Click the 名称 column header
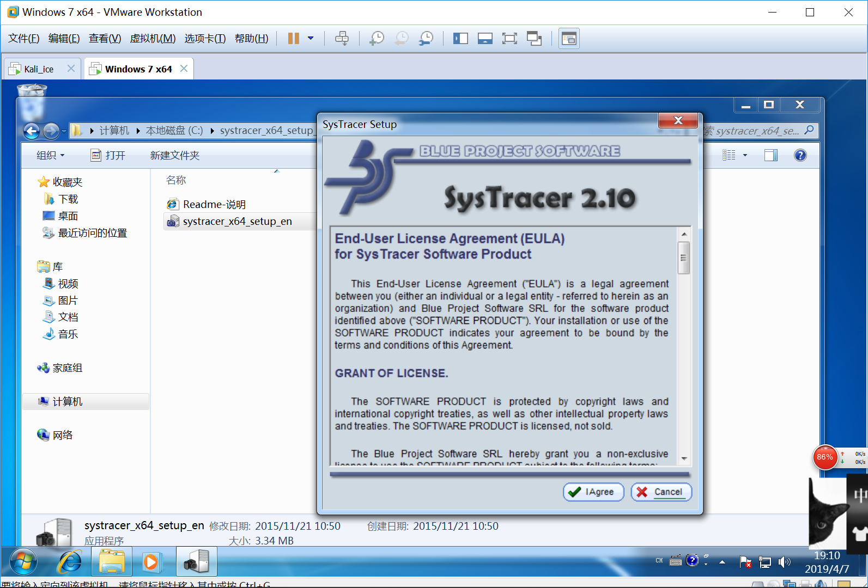 coord(176,180)
